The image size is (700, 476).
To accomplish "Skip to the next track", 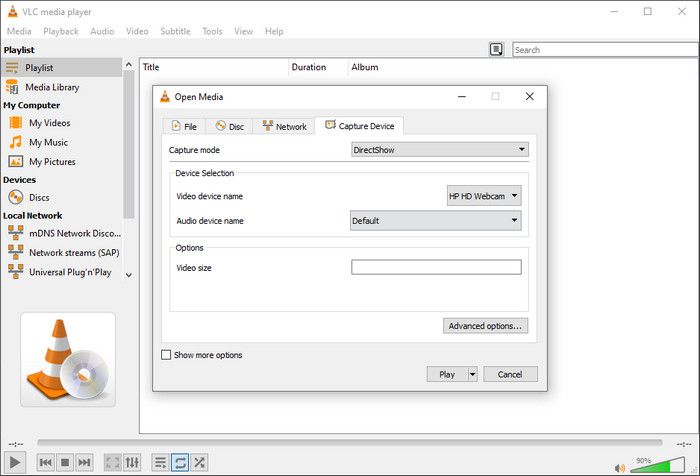I will point(84,462).
